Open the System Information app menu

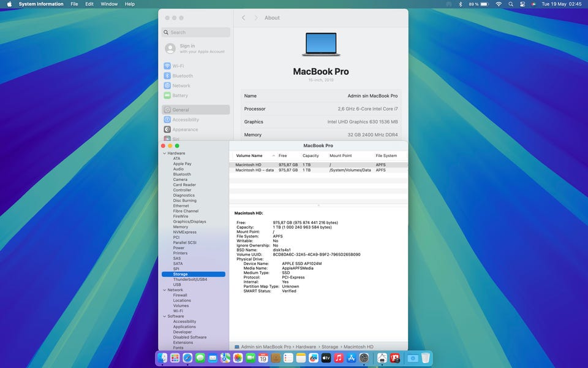[x=41, y=4]
